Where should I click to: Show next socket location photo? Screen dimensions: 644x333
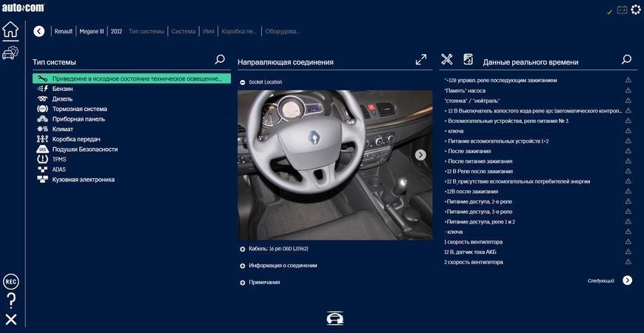pos(420,155)
